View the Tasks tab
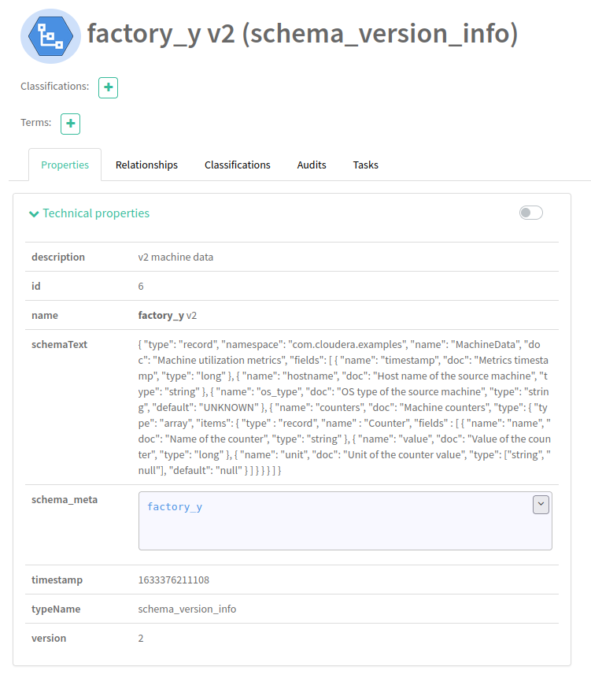Image resolution: width=591 pixels, height=700 pixels. (x=365, y=165)
